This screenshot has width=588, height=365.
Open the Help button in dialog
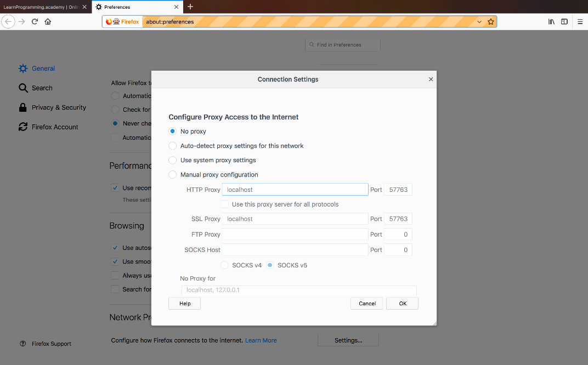[x=185, y=304]
